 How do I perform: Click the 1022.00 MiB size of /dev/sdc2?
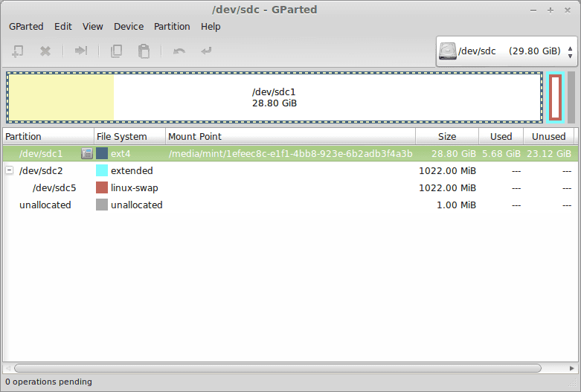point(447,170)
